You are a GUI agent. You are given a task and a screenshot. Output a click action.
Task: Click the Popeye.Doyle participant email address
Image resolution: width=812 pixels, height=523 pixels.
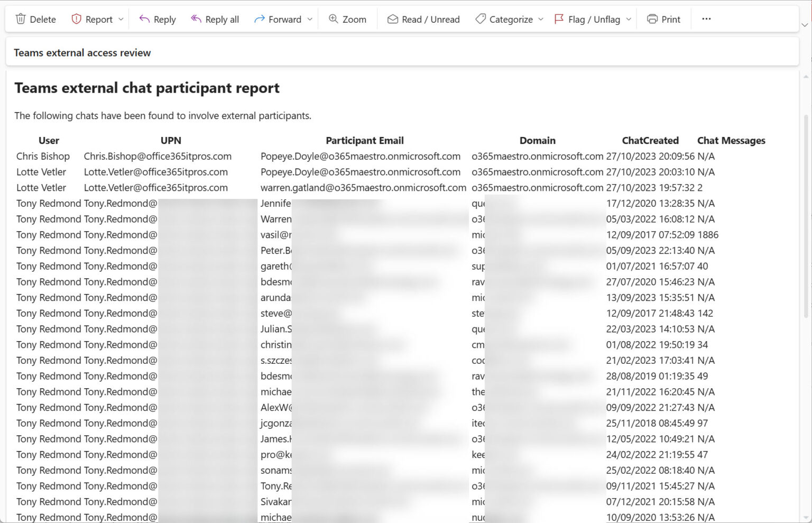tap(360, 156)
